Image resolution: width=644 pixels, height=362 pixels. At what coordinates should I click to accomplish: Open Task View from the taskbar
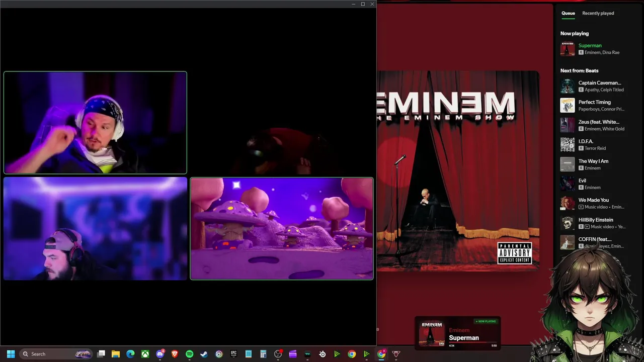(x=101, y=354)
